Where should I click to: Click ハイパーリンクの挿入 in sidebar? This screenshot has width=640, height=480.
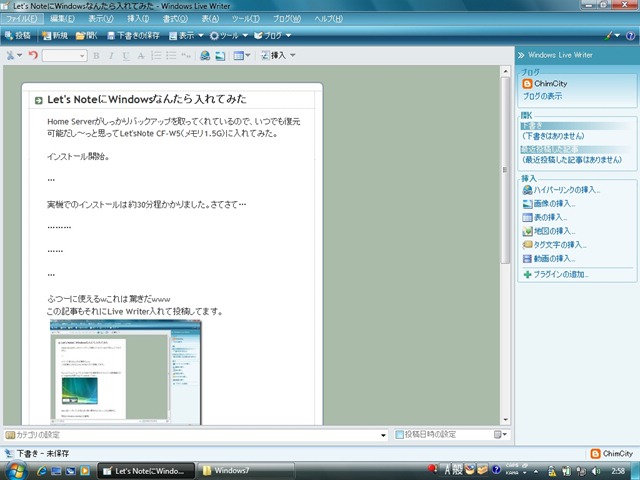[x=562, y=190]
